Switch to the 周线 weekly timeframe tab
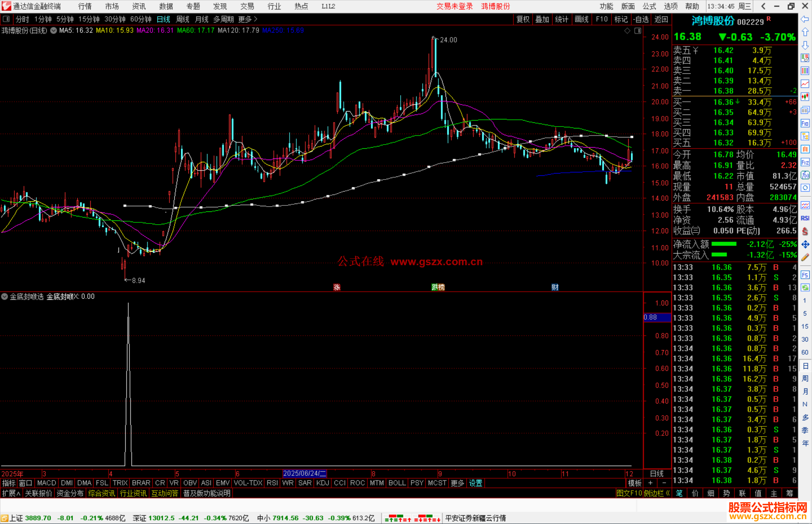Viewport: 812px width, 524px height. (x=183, y=19)
